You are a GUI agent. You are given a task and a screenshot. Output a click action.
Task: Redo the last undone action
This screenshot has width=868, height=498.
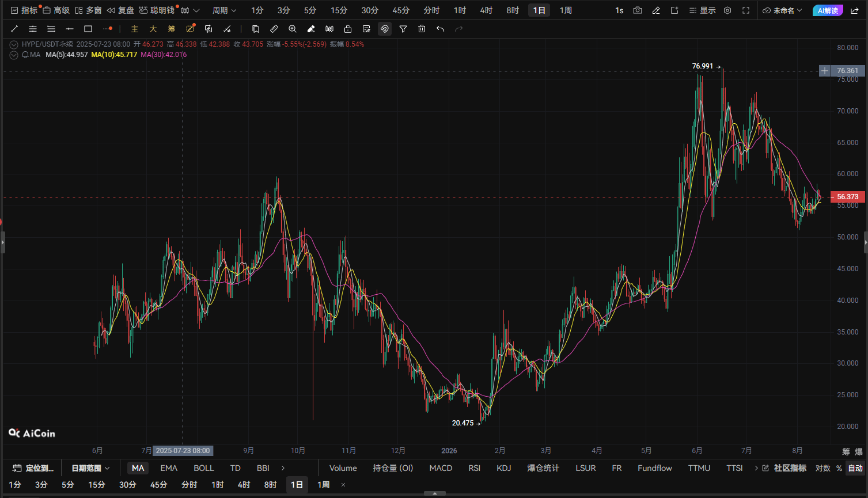[458, 29]
